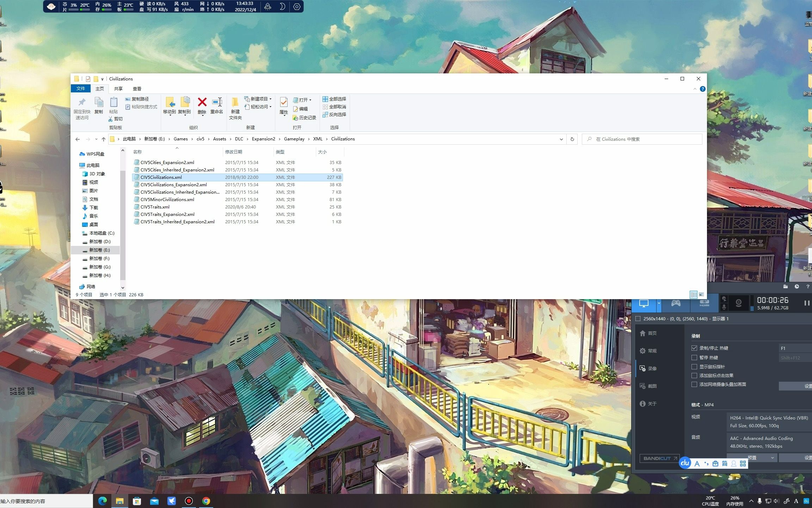Create a new folder (新建文件夹)
Screen dimensions: 812x508
point(235,108)
